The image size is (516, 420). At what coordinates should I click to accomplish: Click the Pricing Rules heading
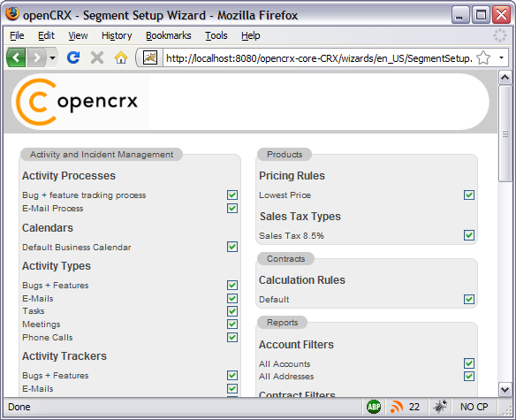(292, 176)
